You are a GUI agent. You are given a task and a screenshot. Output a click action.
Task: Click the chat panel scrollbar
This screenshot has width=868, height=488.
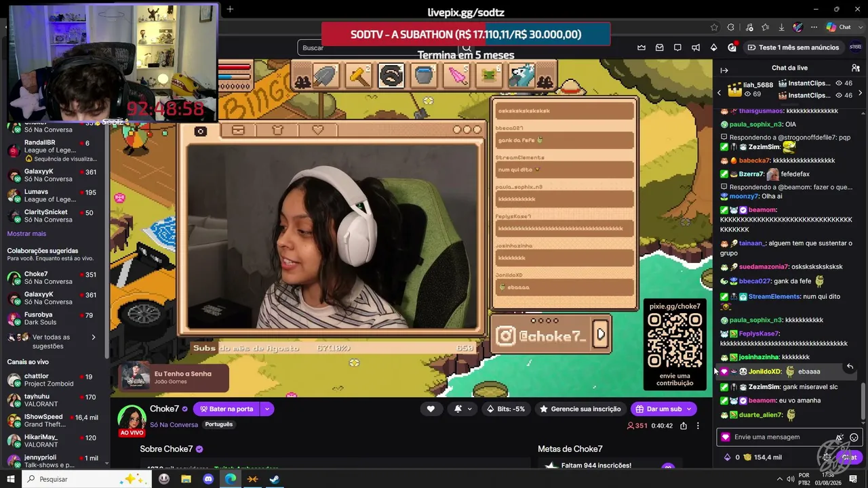863,401
